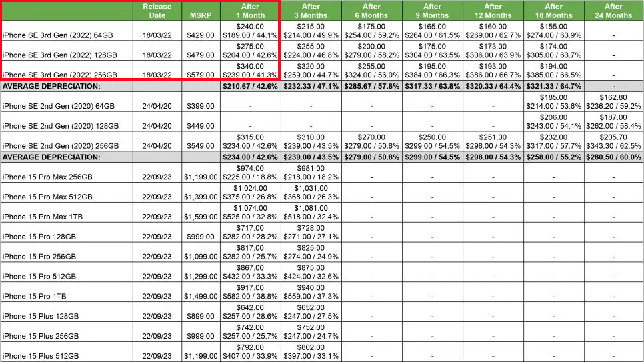Screen dimensions: 644x362
Task: Select row 'iPhone SE 2nd Gen (2020) 128GB'
Action: (322, 121)
